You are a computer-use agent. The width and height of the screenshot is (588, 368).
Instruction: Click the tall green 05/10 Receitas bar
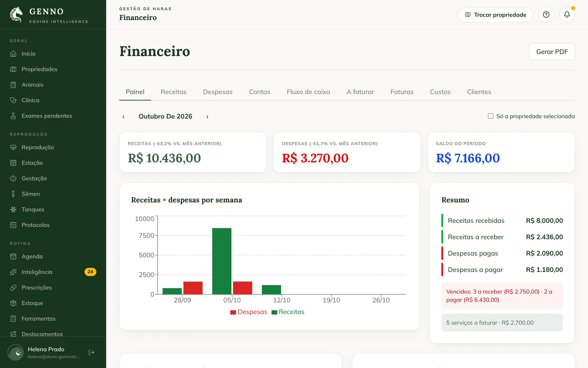pos(222,261)
